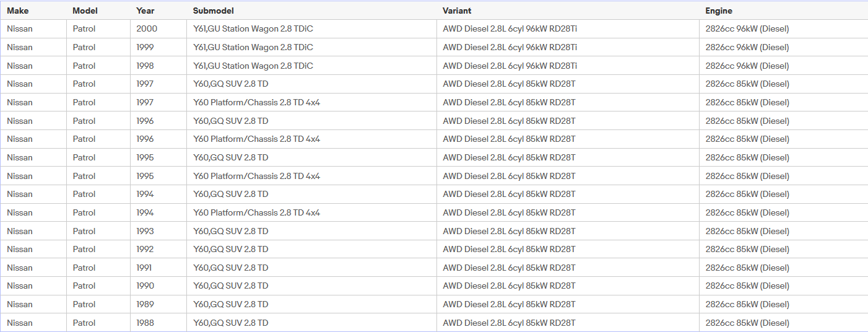The height and width of the screenshot is (332, 868).
Task: Click the Submodel column header
Action: (312, 11)
